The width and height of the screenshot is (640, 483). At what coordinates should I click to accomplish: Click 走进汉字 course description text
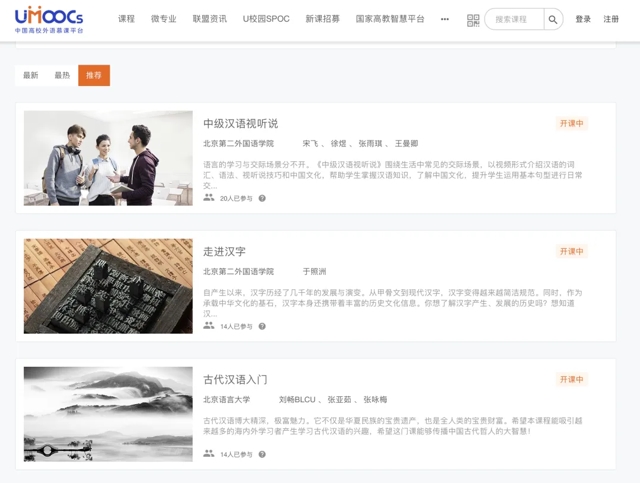[x=393, y=303]
